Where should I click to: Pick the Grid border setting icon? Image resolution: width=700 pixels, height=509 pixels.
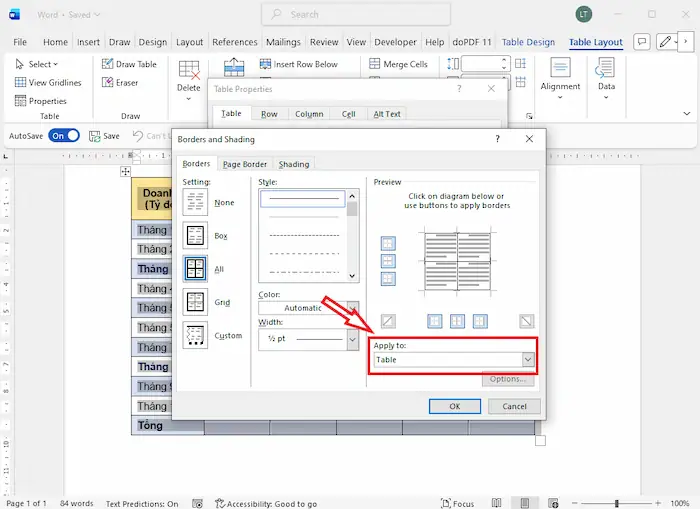point(196,301)
